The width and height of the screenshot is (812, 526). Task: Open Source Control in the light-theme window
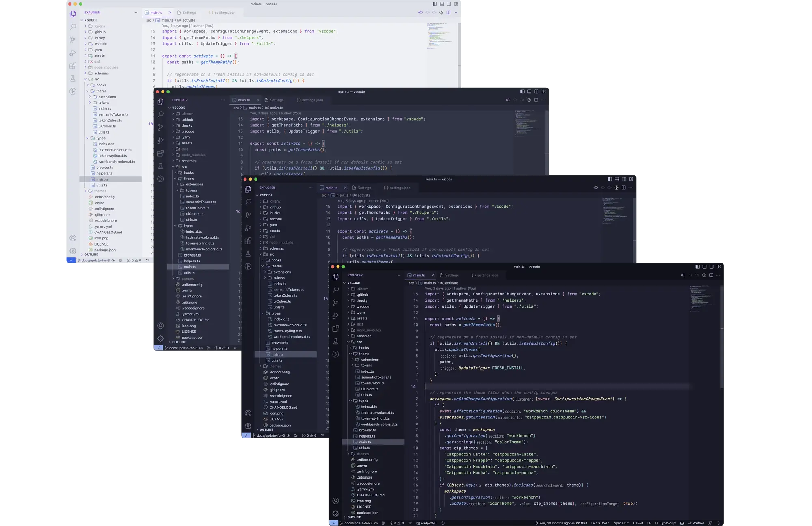coord(73,40)
